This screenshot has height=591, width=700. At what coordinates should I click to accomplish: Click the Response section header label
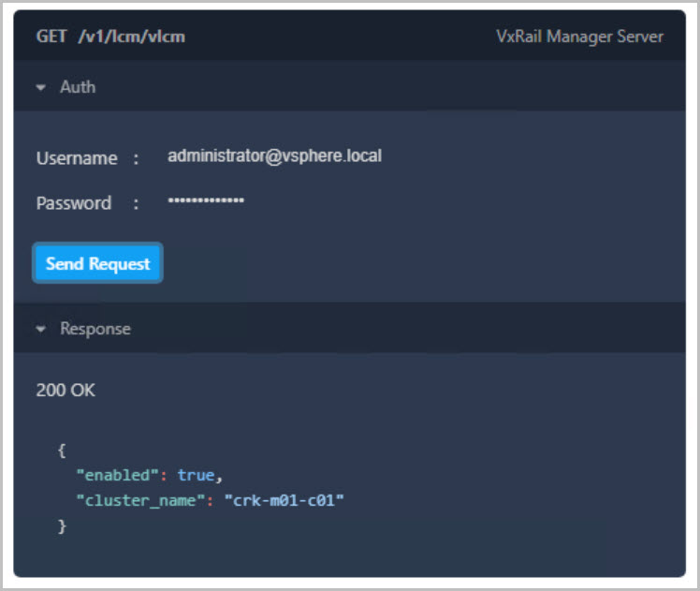pos(95,329)
